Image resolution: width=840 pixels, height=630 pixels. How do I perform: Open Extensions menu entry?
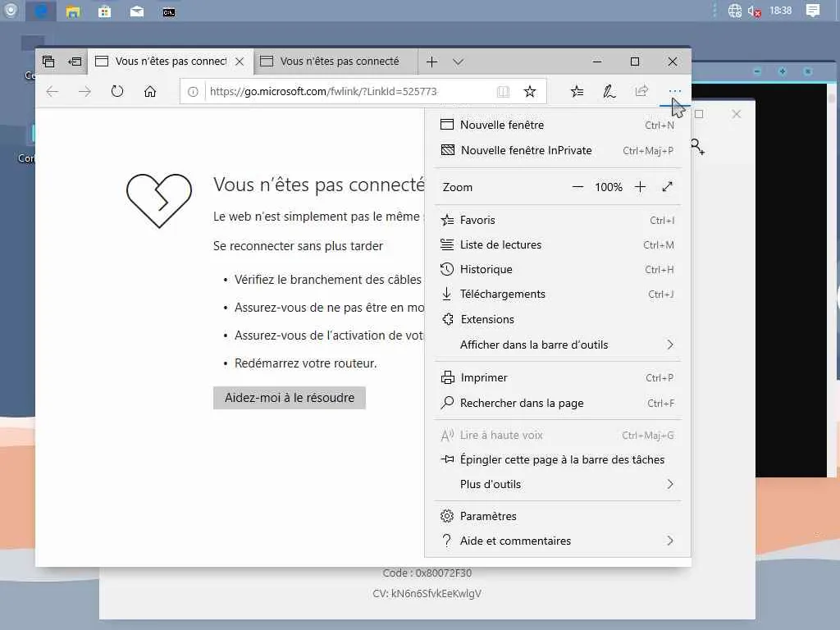557,319
